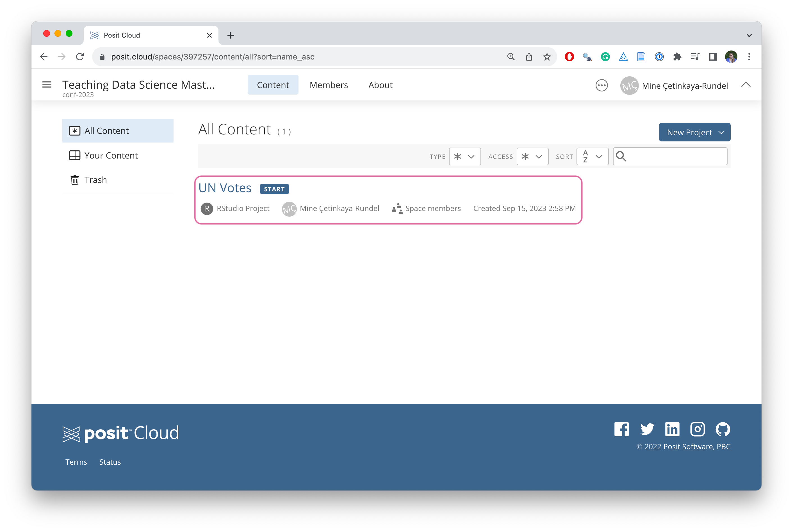793x532 pixels.
Task: Open the hamburger navigation menu
Action: point(47,85)
